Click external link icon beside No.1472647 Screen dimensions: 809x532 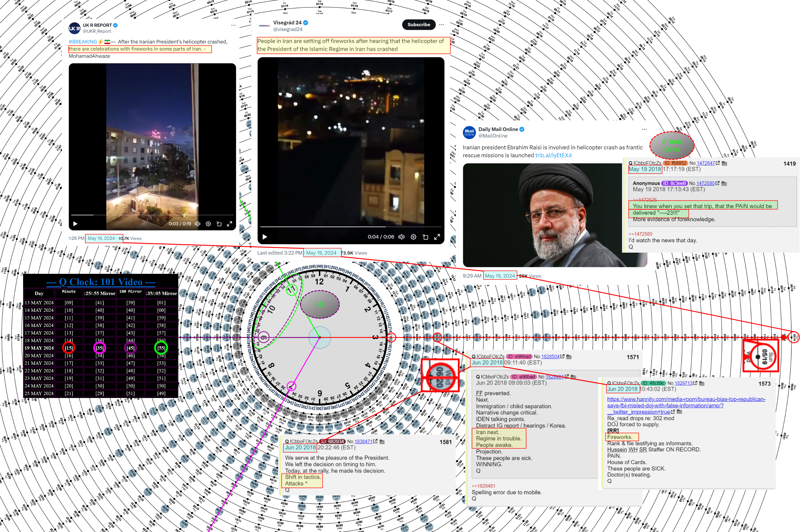(x=718, y=163)
